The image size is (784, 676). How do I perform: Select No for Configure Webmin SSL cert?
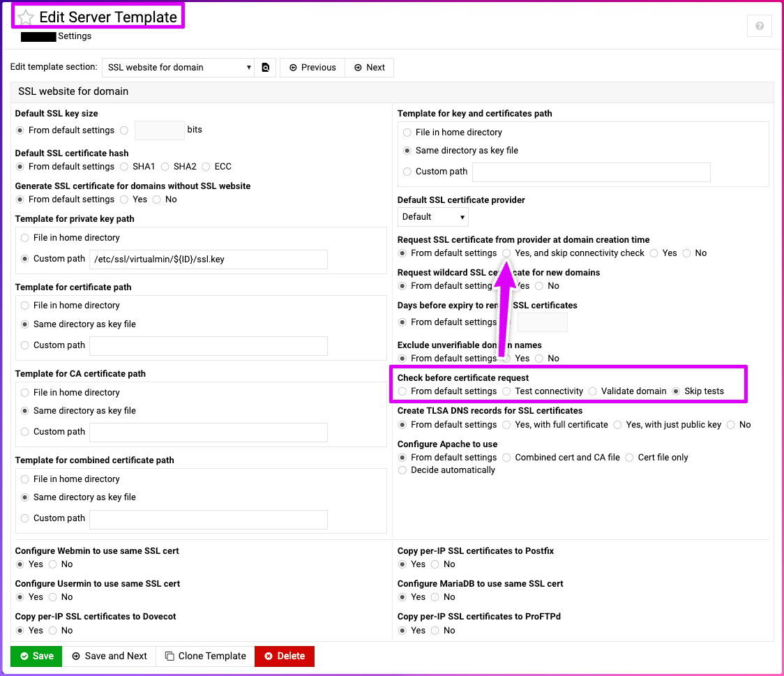(x=53, y=564)
